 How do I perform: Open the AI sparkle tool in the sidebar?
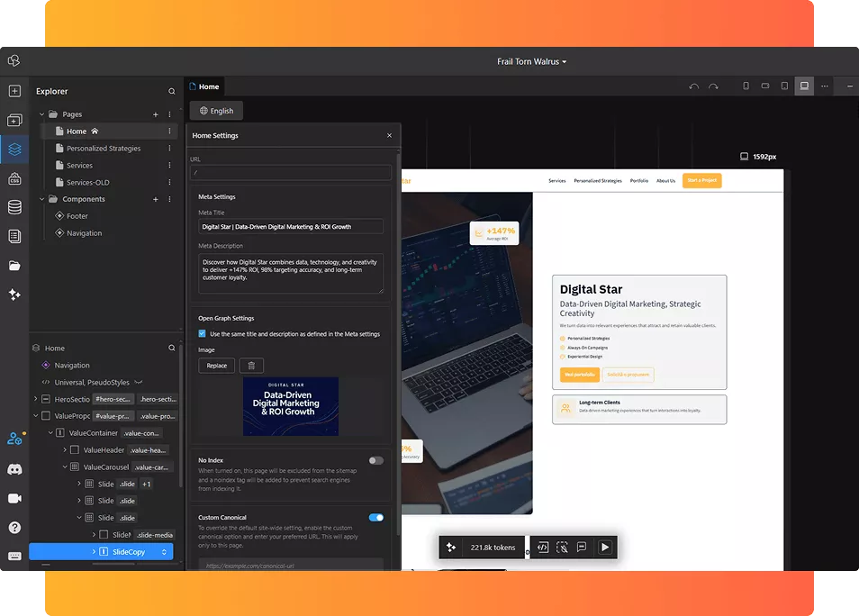click(14, 294)
